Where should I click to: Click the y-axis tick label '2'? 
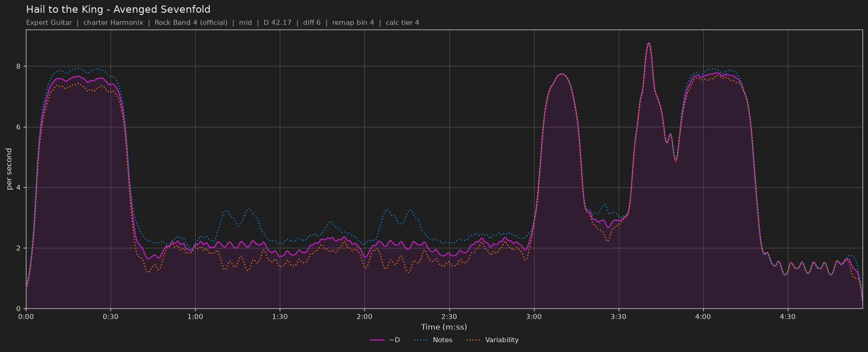(19, 248)
